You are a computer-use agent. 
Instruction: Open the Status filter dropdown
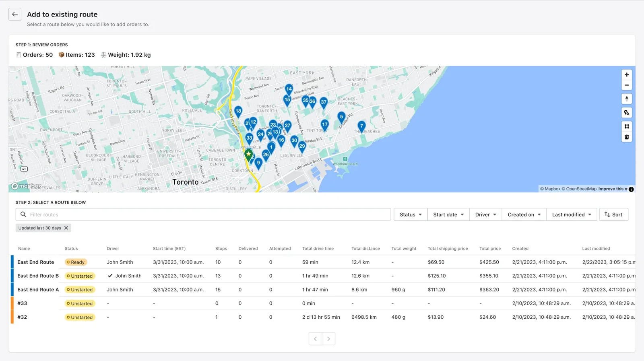[x=411, y=215]
